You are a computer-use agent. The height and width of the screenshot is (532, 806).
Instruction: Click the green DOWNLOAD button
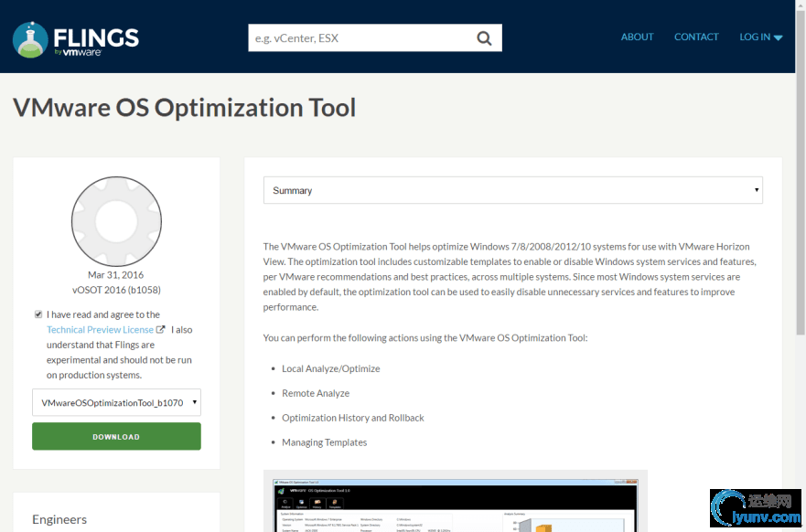tap(117, 437)
